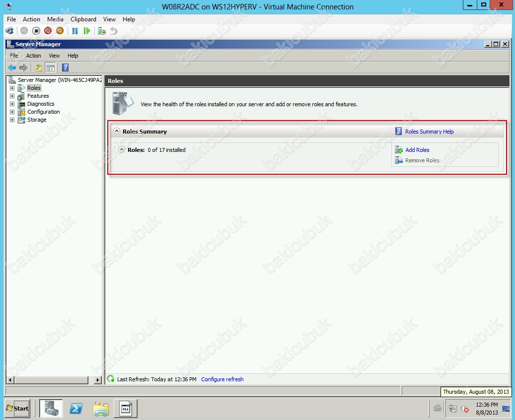Click the Show desktop icon beside the clock
This screenshot has width=515, height=420.
tap(506, 409)
